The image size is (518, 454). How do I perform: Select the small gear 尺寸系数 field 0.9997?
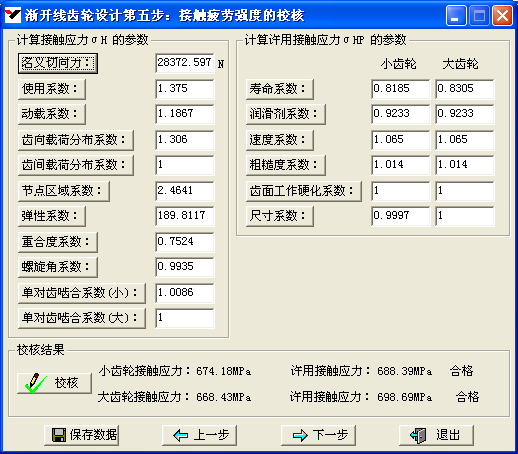pos(400,216)
